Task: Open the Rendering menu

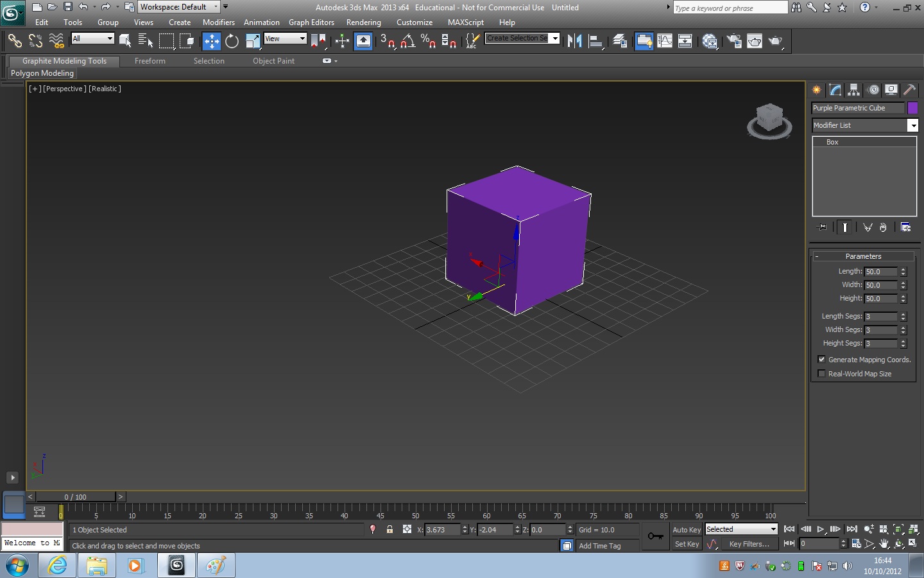Action: pos(363,22)
